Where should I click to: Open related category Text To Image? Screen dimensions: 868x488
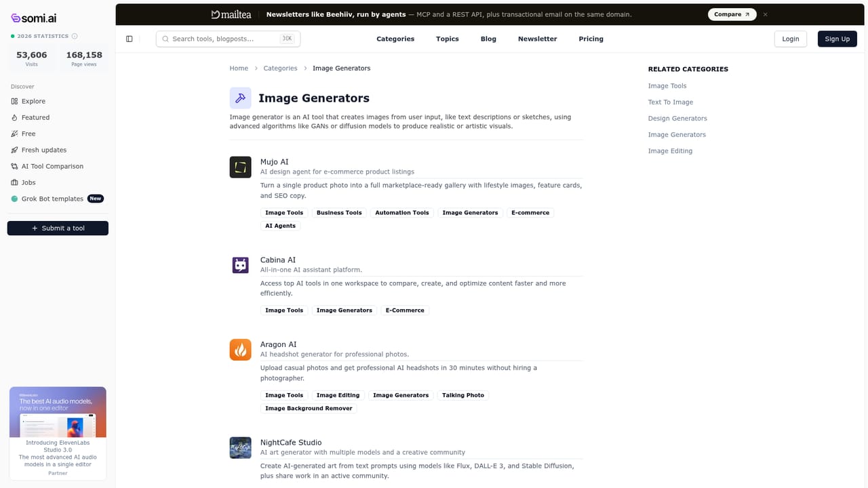coord(671,102)
